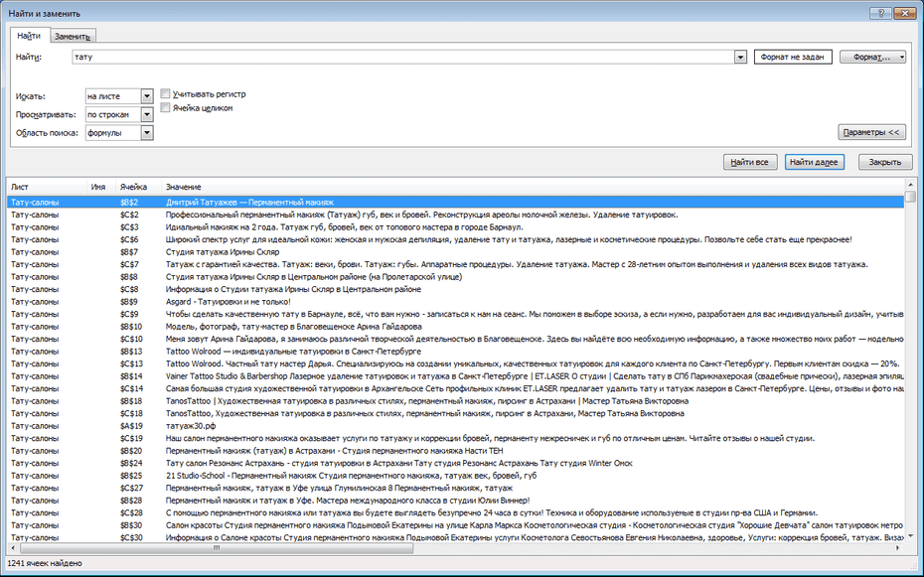The image size is (924, 577).
Task: Open the Найти search history dropdown arrow
Action: coord(741,58)
